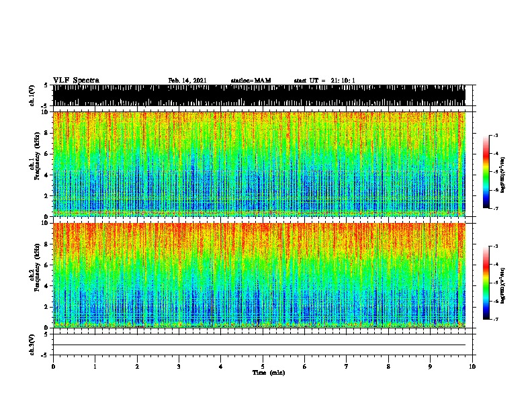Select the '8' kHz tick of ch.2 spectrogram
This screenshot has height=411, width=532.
pyautogui.click(x=46, y=244)
